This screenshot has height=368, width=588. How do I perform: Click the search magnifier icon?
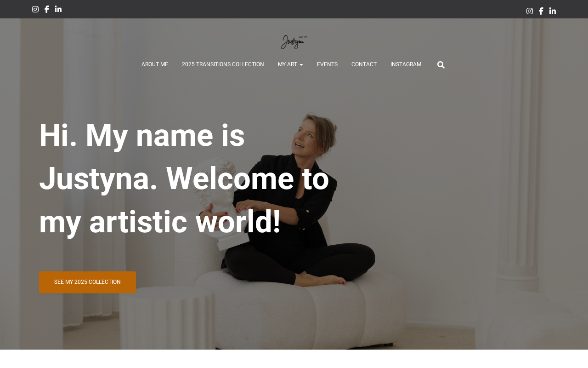pos(441,65)
